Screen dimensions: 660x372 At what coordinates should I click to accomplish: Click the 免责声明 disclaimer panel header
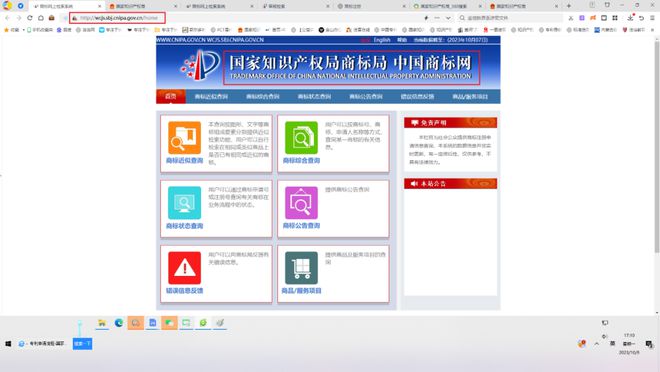[450, 123]
